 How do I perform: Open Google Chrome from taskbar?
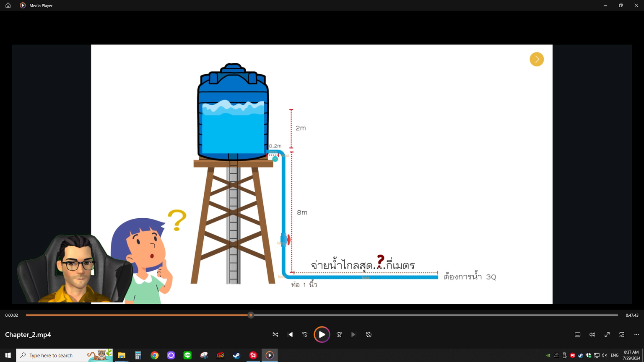click(155, 355)
